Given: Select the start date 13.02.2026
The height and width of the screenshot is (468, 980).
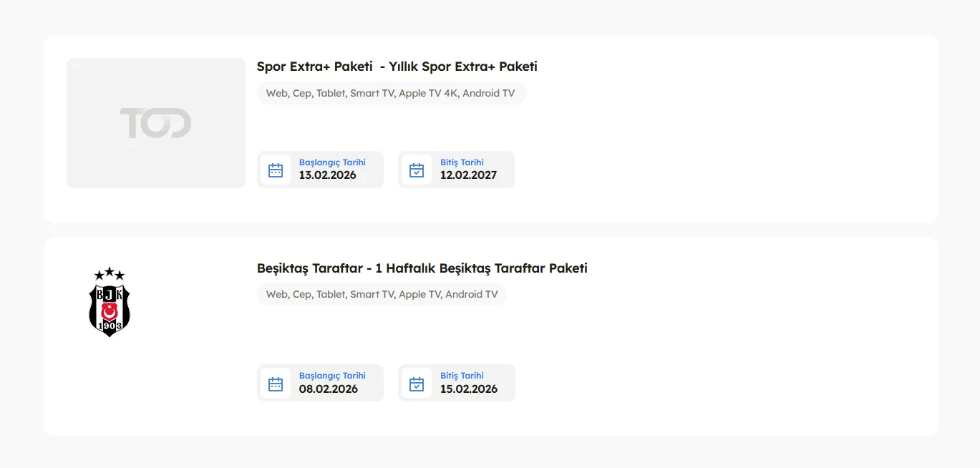Looking at the screenshot, I should 327,175.
